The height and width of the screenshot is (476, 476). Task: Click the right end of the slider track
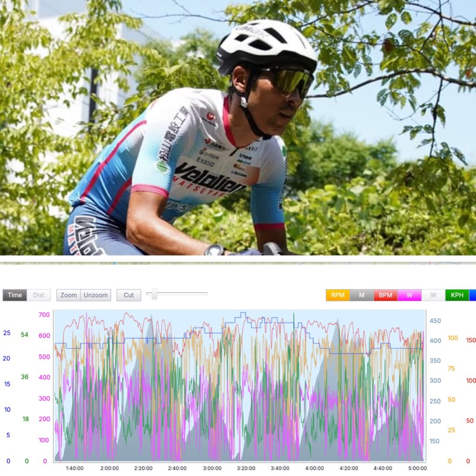pos(206,294)
